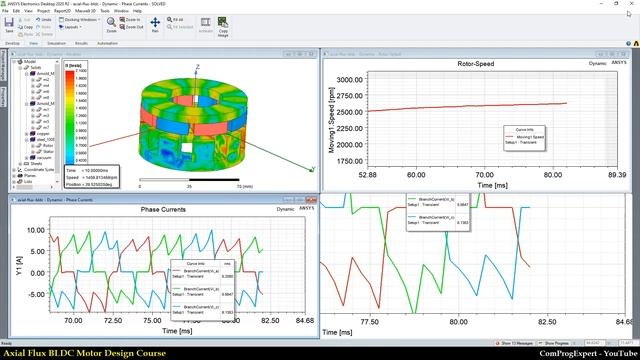Open the Maxwell 3D menu

[x=85, y=11]
